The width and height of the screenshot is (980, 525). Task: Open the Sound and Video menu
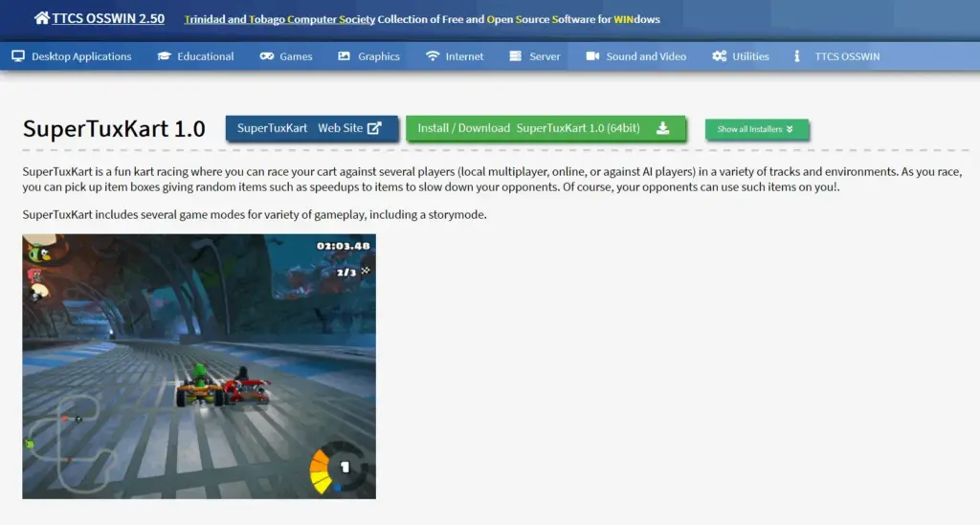pyautogui.click(x=646, y=56)
